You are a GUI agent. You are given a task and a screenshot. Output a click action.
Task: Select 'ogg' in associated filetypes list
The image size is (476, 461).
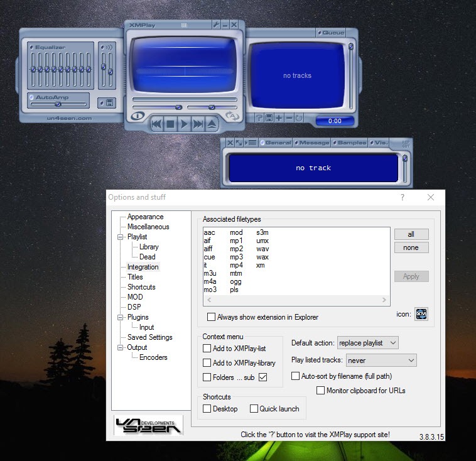coord(235,282)
